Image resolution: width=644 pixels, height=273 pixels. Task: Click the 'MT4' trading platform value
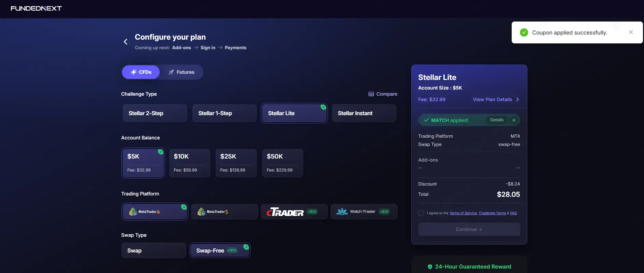[x=515, y=136]
